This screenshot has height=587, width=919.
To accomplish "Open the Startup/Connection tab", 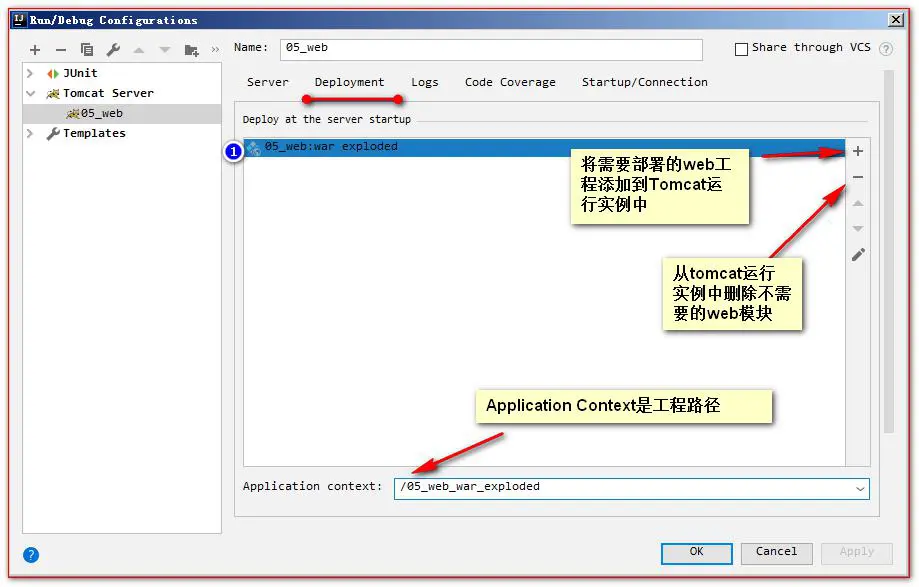I will [x=644, y=82].
